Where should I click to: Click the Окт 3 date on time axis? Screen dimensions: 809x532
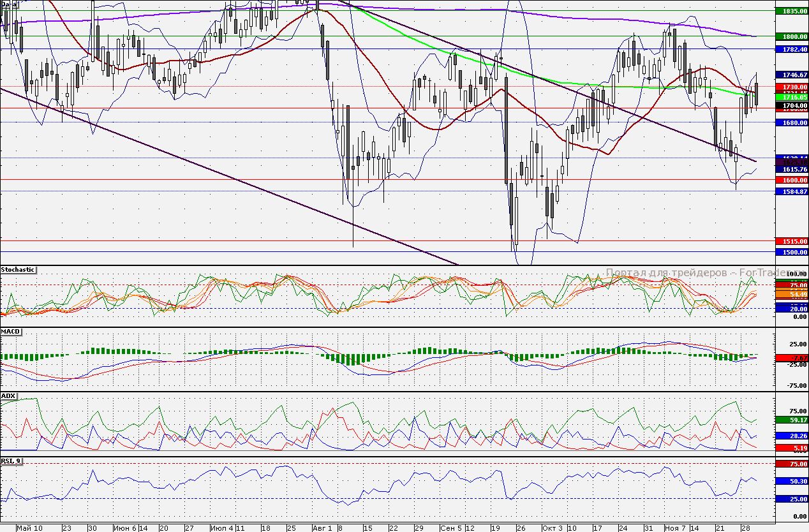pyautogui.click(x=553, y=528)
